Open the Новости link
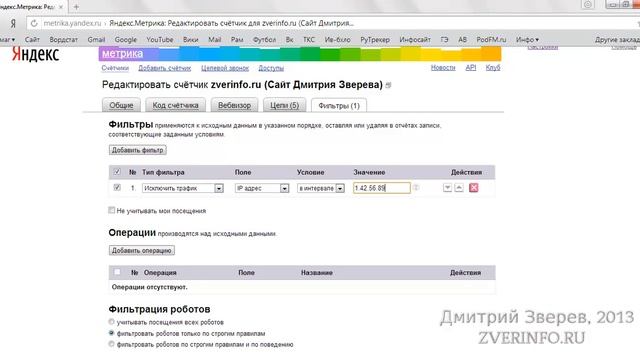The height and width of the screenshot is (360, 640). (443, 68)
